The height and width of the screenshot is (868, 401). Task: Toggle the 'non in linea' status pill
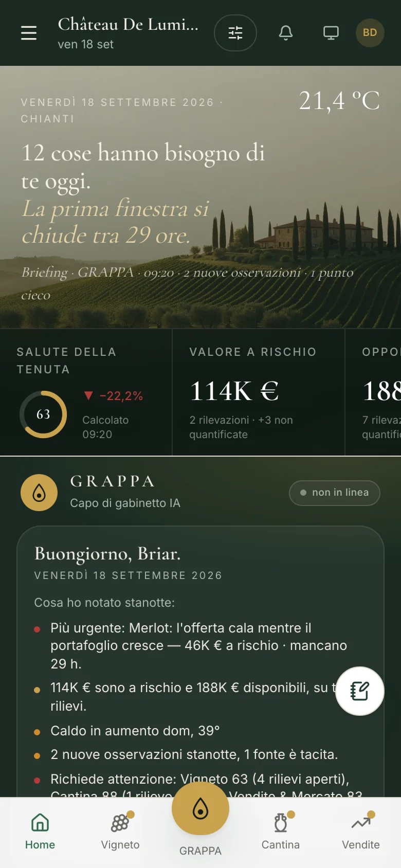pos(335,493)
